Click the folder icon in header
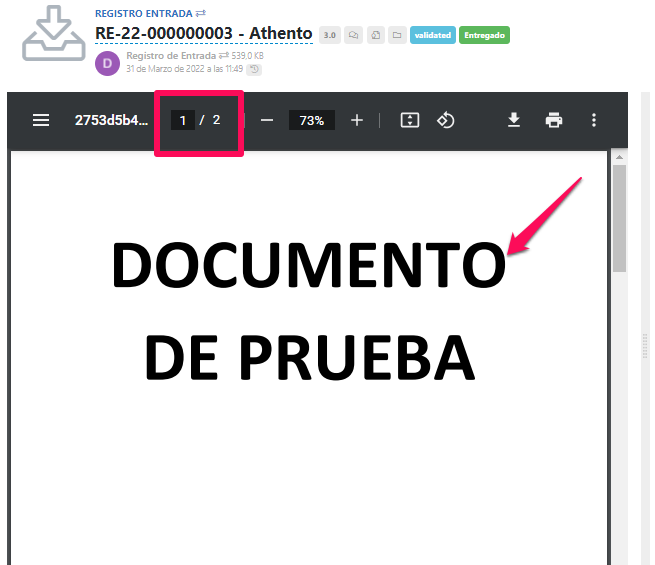 click(397, 35)
